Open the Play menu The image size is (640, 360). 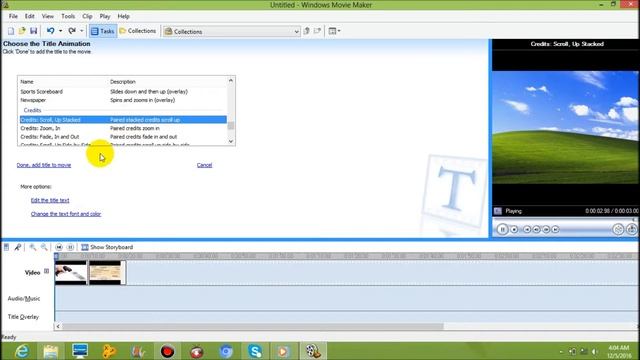click(x=105, y=16)
